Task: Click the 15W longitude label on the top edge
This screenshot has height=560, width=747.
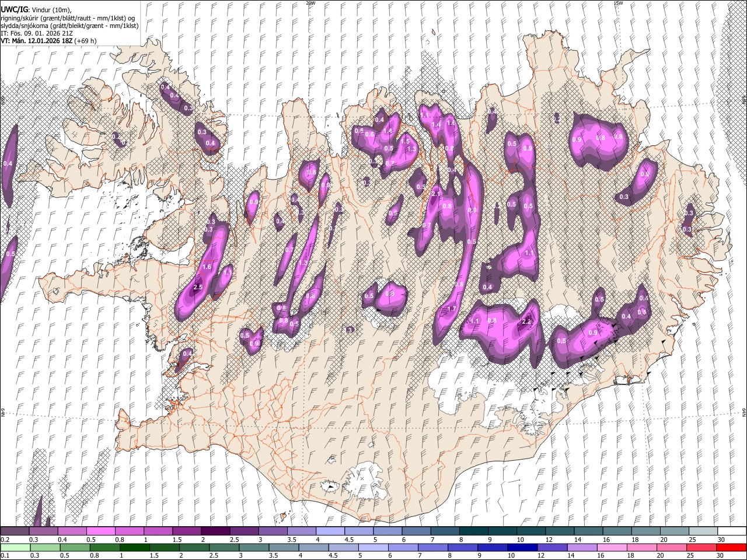Action: point(618,3)
